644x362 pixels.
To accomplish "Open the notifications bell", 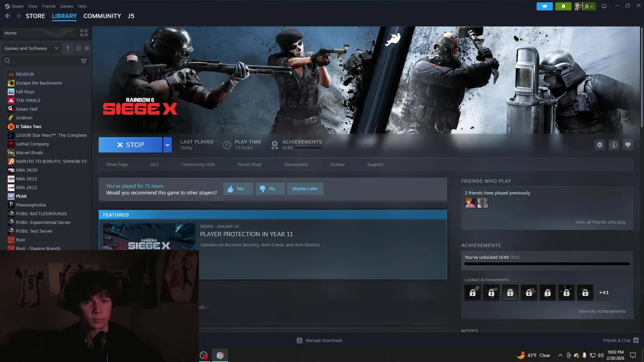I will point(563,6).
